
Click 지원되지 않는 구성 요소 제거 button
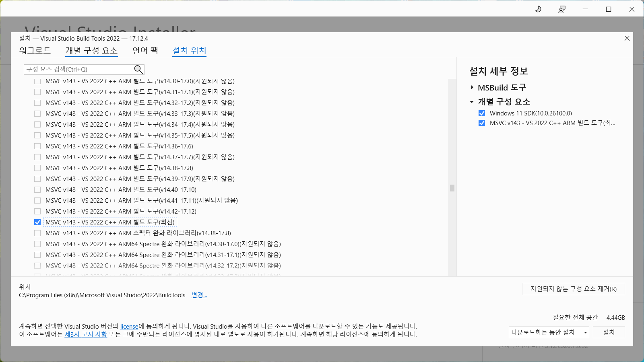tap(574, 289)
